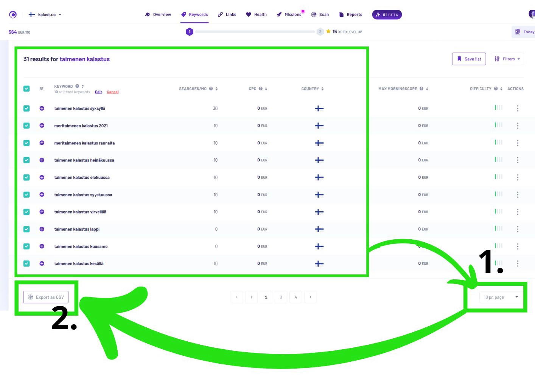Viewport: 535px width, 392px height.
Task: Click the Save list button
Action: click(469, 59)
